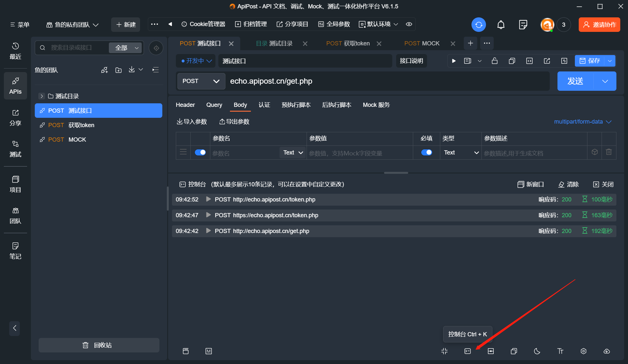This screenshot has height=364, width=628.
Task: Open the 最近 recent sidebar item
Action: [x=15, y=51]
